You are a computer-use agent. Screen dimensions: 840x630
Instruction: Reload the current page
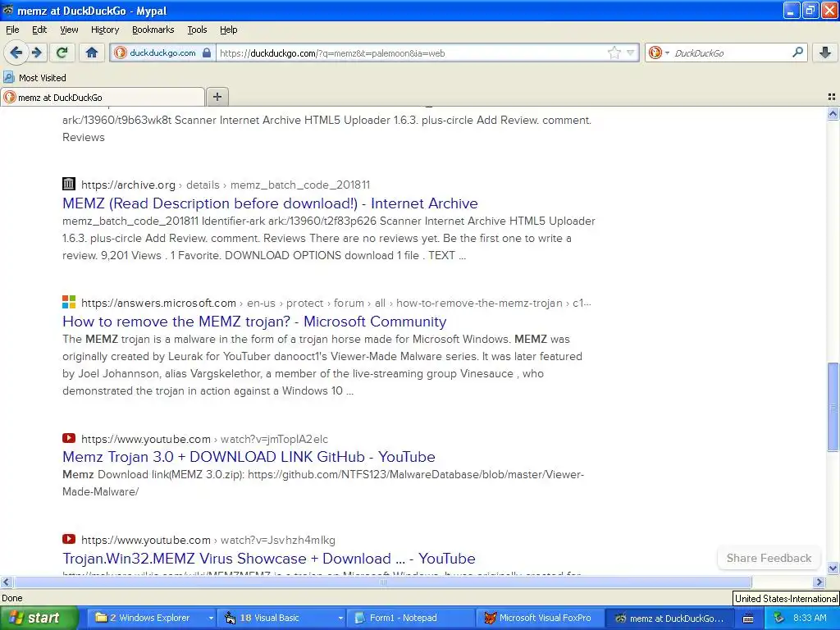pyautogui.click(x=62, y=52)
